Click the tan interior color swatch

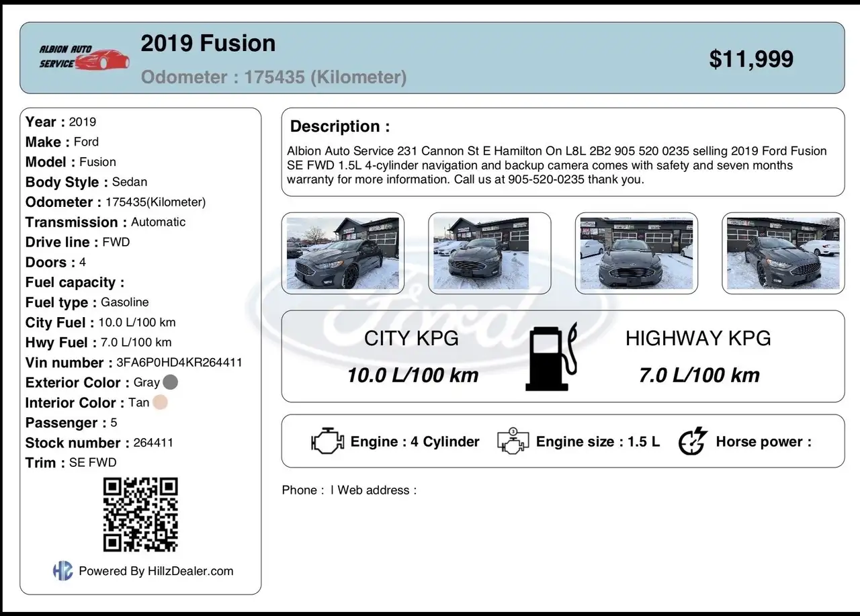click(x=160, y=402)
